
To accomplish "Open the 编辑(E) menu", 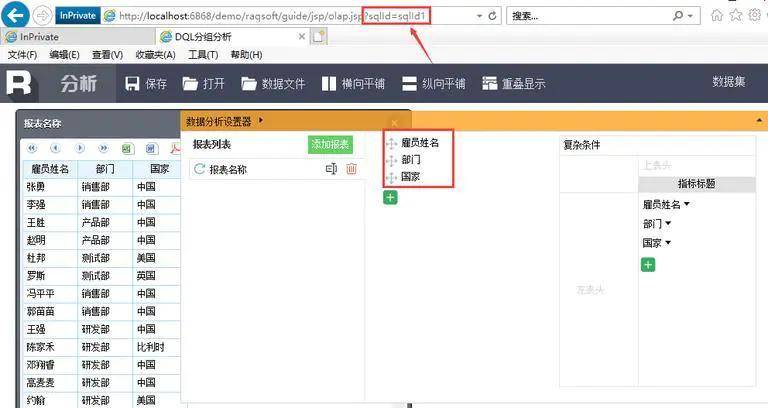I will pyautogui.click(x=64, y=55).
